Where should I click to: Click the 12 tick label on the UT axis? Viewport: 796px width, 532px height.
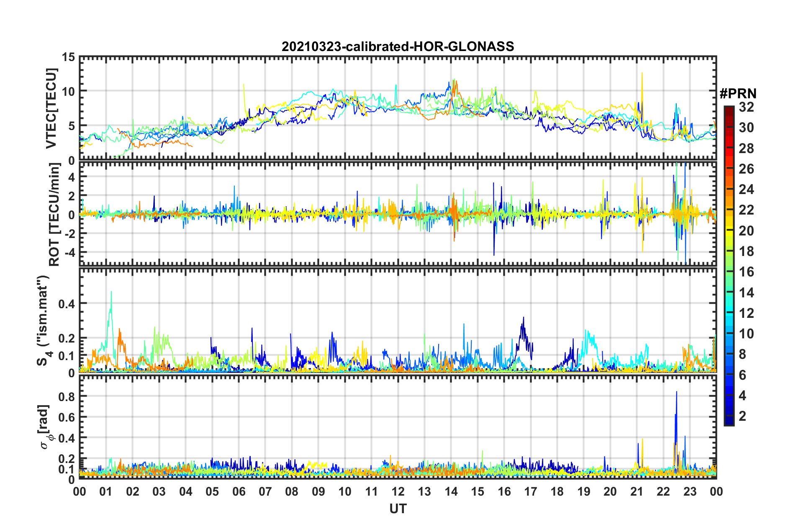click(x=398, y=491)
